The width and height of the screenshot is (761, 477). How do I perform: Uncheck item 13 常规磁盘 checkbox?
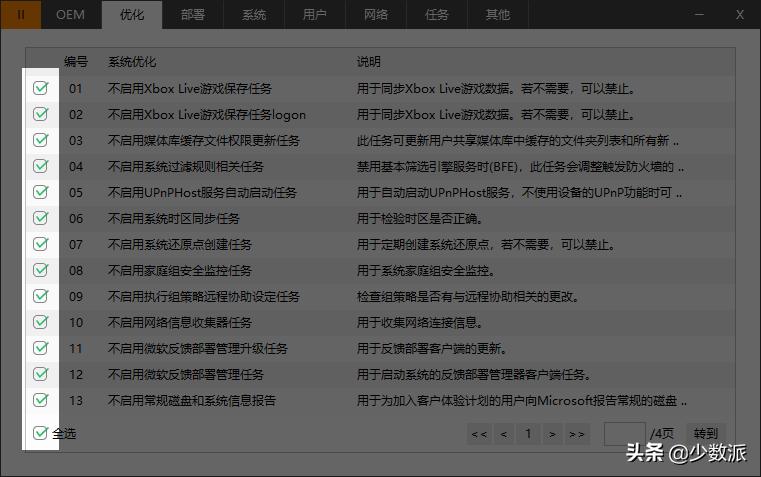click(40, 400)
